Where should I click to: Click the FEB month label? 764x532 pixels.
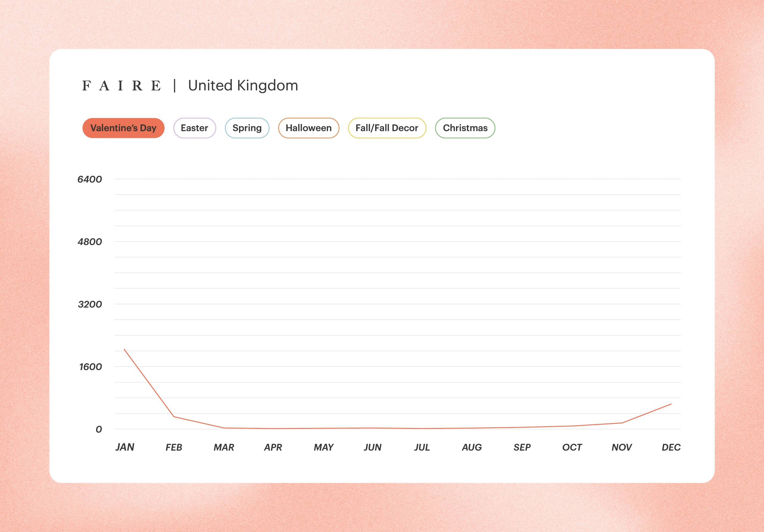pos(174,447)
